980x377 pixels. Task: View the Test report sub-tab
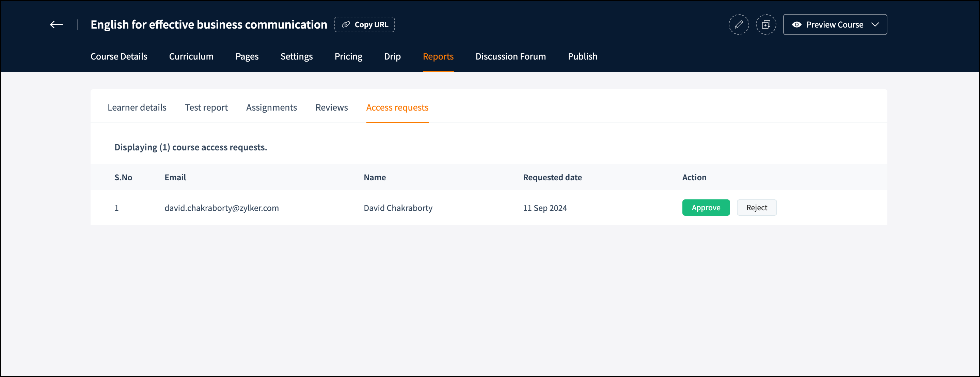coord(206,108)
